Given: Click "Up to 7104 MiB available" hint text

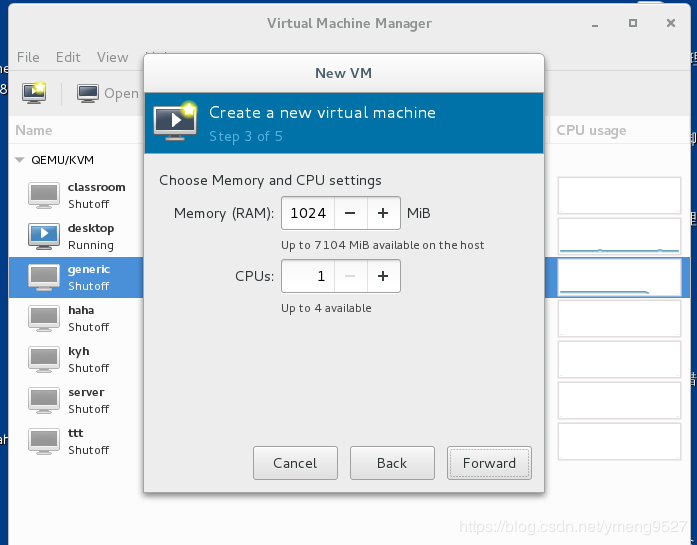Looking at the screenshot, I should click(x=382, y=245).
